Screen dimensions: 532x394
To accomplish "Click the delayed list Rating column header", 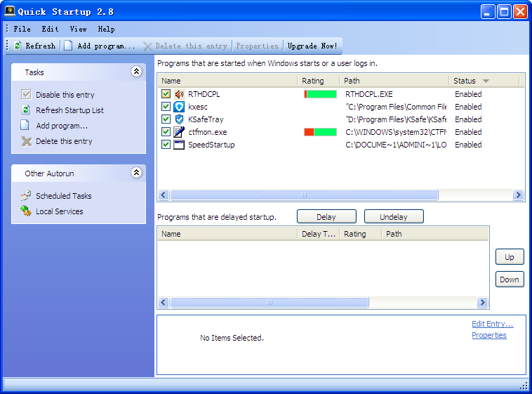I will point(361,234).
